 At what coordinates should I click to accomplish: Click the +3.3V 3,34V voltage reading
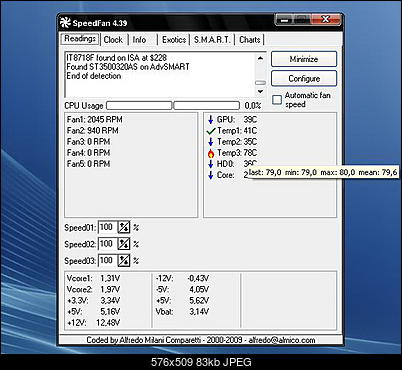click(93, 300)
